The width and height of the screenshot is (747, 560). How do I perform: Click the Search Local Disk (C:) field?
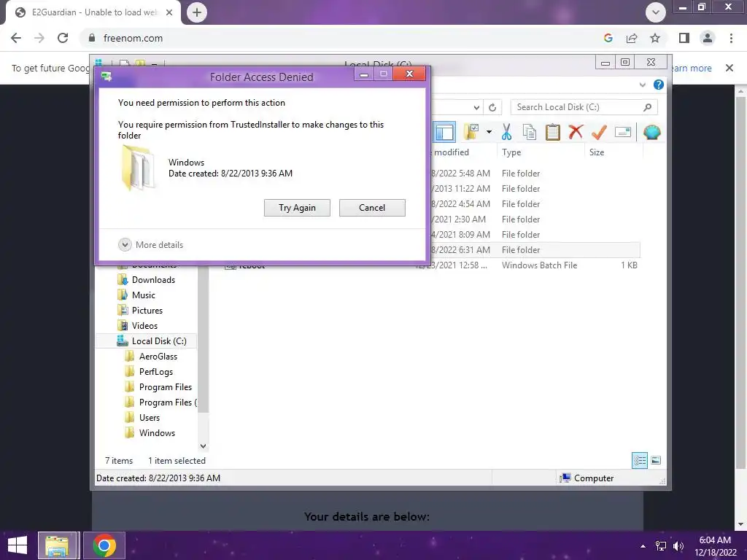pyautogui.click(x=584, y=107)
